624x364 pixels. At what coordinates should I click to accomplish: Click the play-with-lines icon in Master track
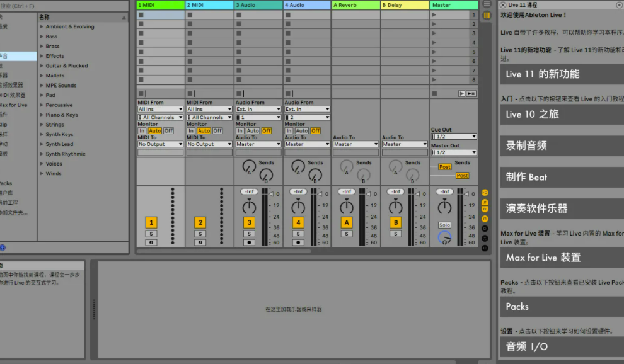[471, 93]
